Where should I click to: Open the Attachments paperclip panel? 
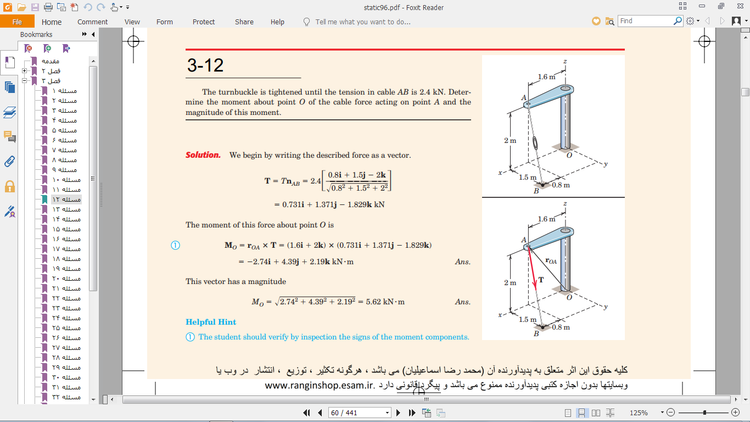[x=9, y=160]
